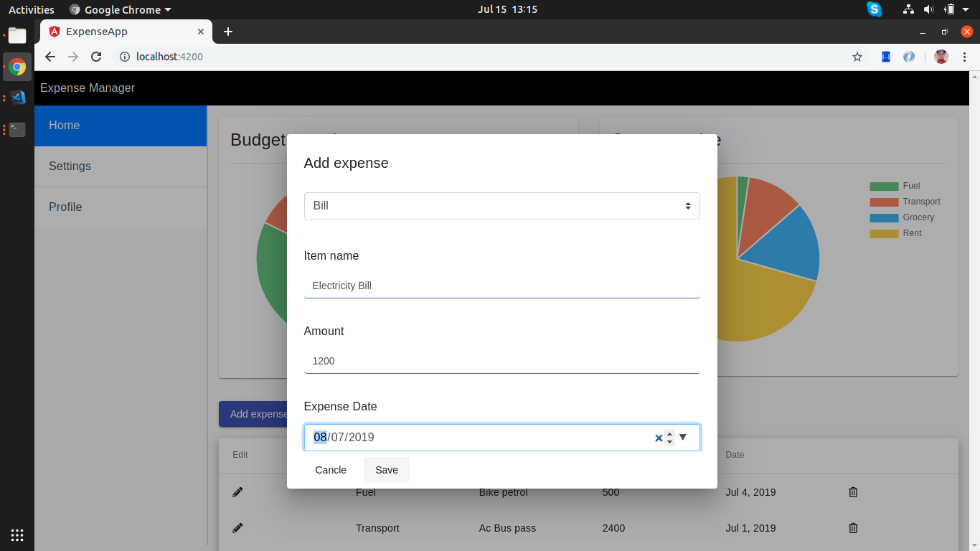Screen dimensions: 980x551
Task: Reload the page in Chrome
Action: (95, 56)
